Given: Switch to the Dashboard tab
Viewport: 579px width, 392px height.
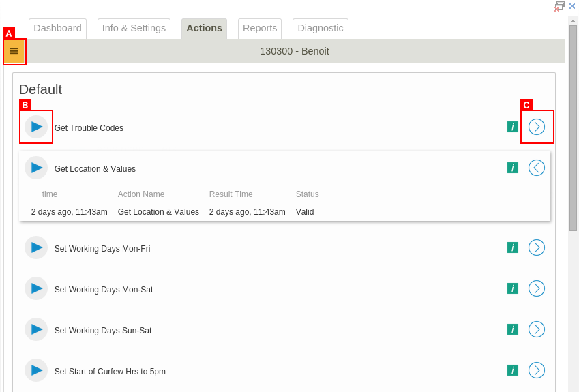Looking at the screenshot, I should [57, 29].
